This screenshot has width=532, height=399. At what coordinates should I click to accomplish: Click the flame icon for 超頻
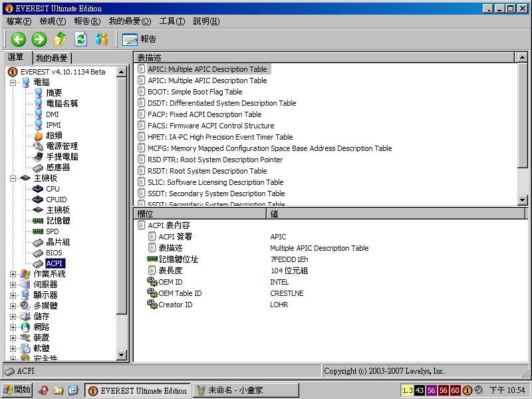pyautogui.click(x=38, y=136)
